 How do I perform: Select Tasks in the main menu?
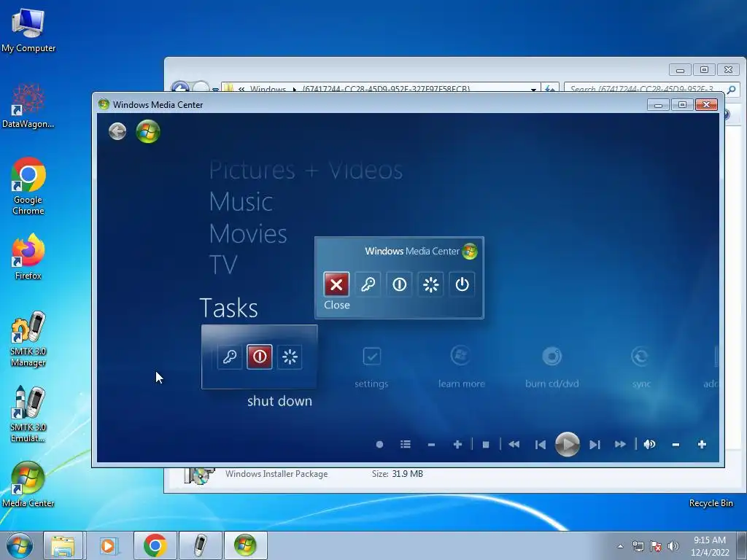coord(228,308)
